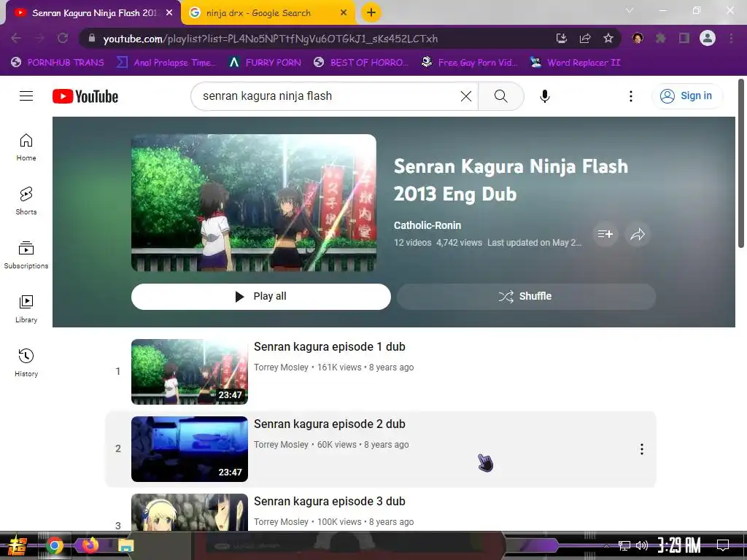
Task: Bookmark this page with star icon
Action: click(x=608, y=38)
